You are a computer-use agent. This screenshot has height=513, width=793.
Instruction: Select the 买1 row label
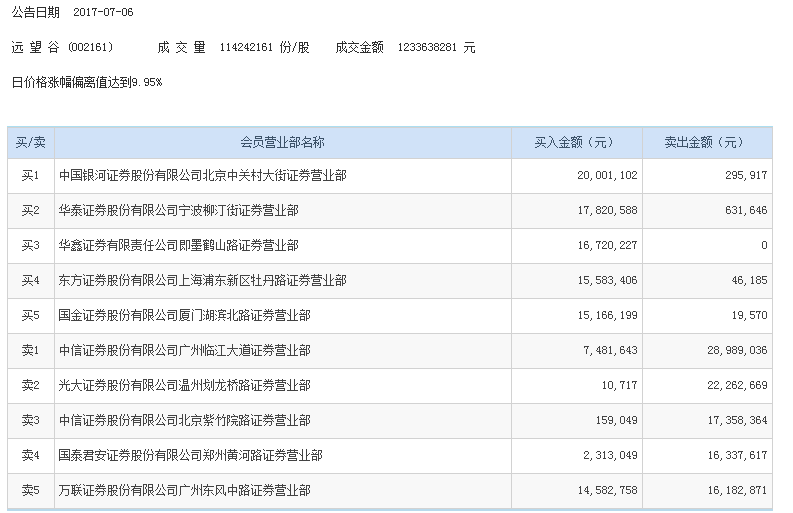coord(30,176)
